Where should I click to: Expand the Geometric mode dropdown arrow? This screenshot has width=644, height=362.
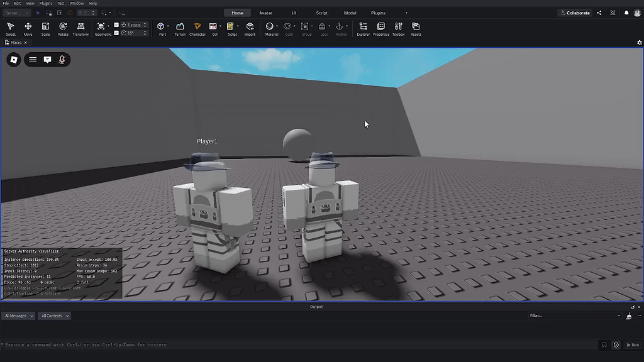point(108,26)
